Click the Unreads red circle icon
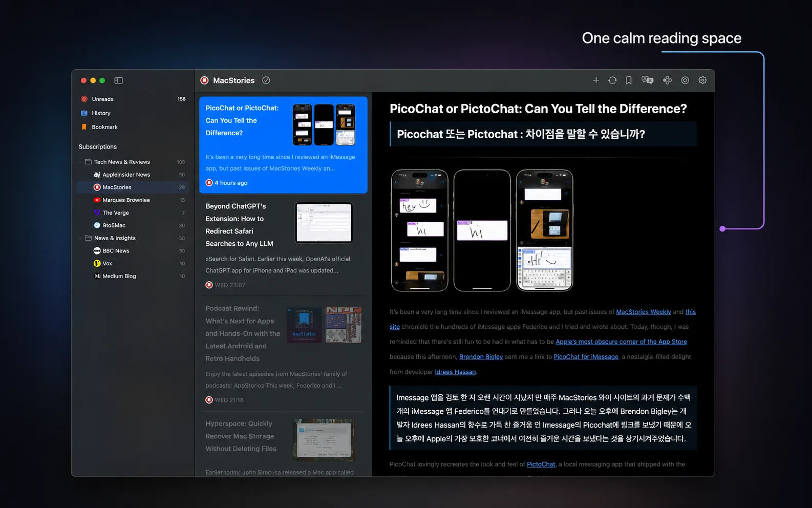812x508 pixels. pyautogui.click(x=84, y=99)
